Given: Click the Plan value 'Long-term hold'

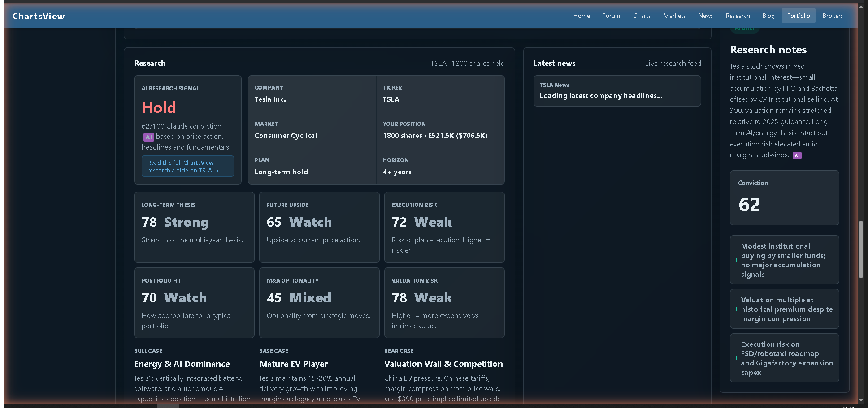Looking at the screenshot, I should [x=281, y=172].
